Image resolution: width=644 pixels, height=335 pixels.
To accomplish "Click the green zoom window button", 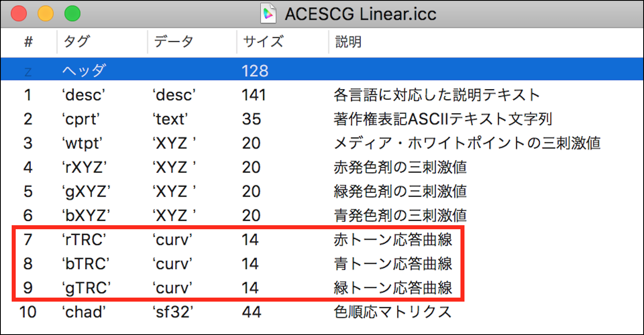I will pyautogui.click(x=72, y=14).
